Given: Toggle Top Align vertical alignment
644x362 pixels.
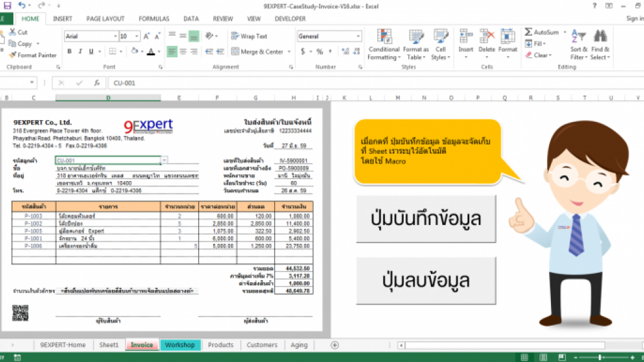Looking at the screenshot, I should pos(172,36).
